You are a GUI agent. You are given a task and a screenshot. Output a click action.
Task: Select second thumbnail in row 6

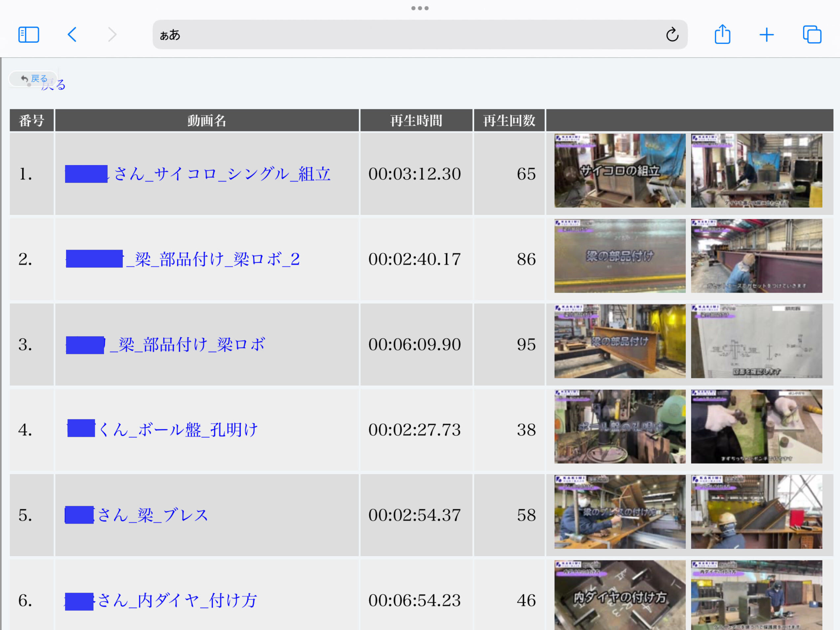pyautogui.click(x=756, y=595)
